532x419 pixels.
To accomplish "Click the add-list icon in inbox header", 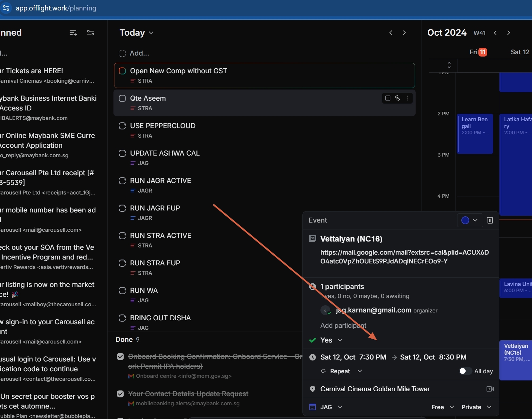I will (73, 33).
